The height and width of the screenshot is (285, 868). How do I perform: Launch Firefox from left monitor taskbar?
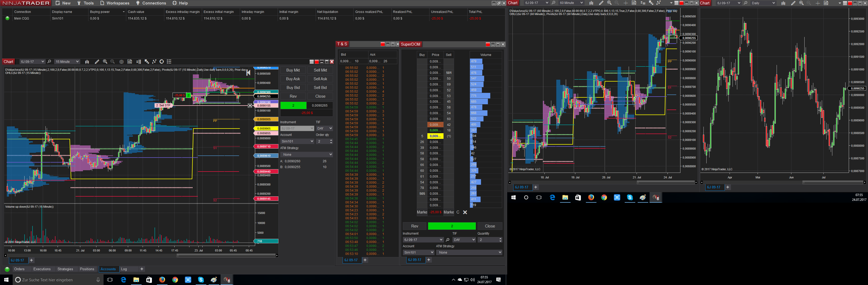point(162,280)
